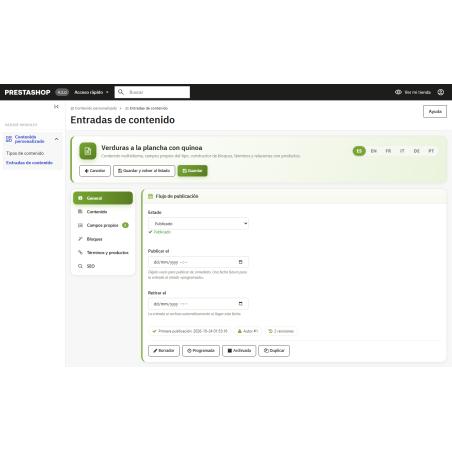Click the 2 revisiones chip
The width and height of the screenshot is (452, 452).
tap(281, 331)
